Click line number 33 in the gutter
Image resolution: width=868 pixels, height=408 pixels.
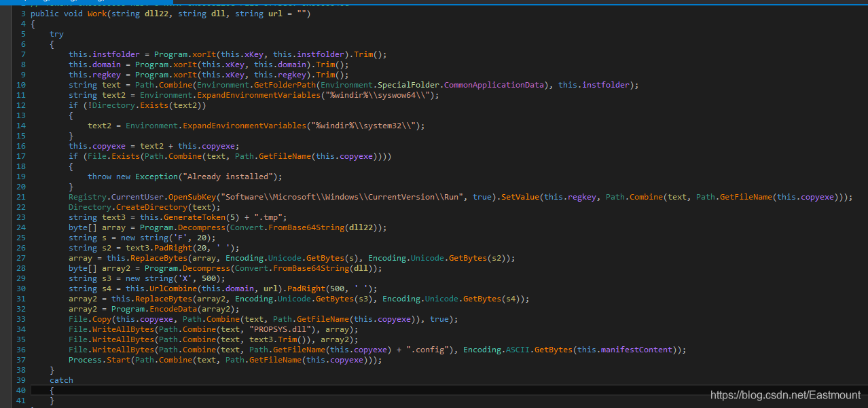point(21,319)
